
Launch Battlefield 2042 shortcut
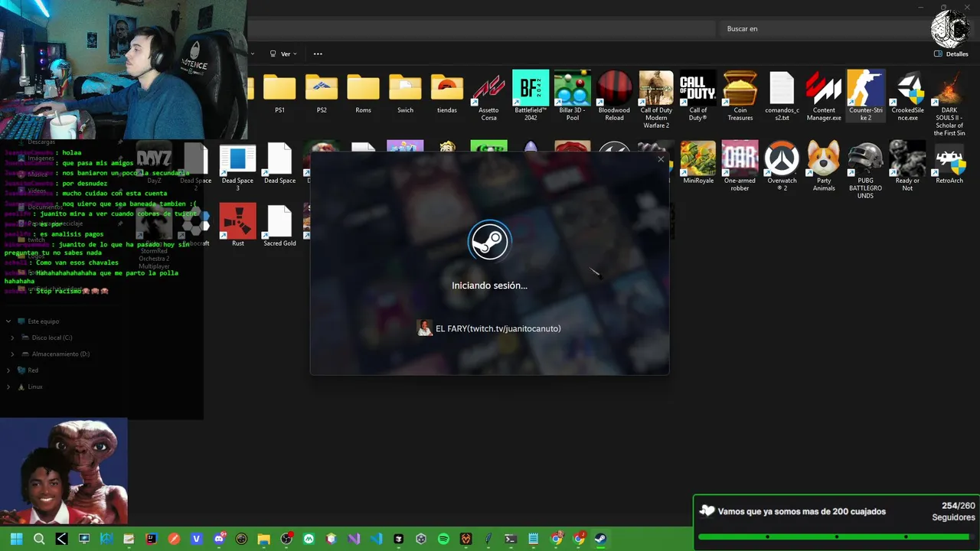531,96
